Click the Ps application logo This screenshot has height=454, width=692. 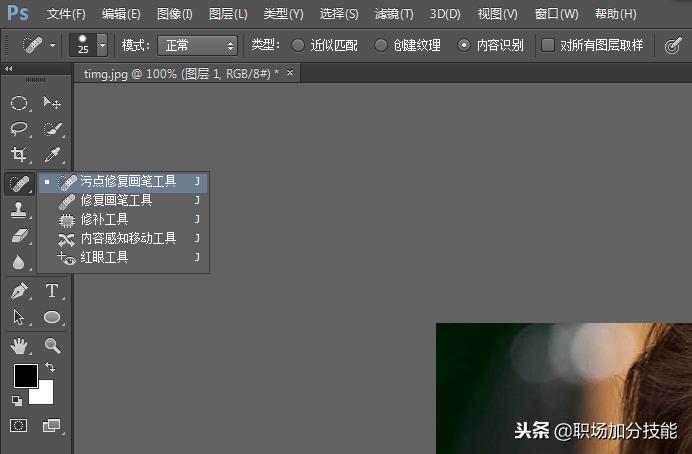click(x=18, y=13)
